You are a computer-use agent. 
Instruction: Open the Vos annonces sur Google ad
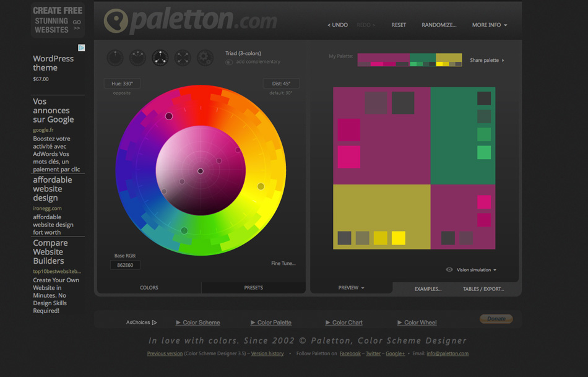coord(53,111)
